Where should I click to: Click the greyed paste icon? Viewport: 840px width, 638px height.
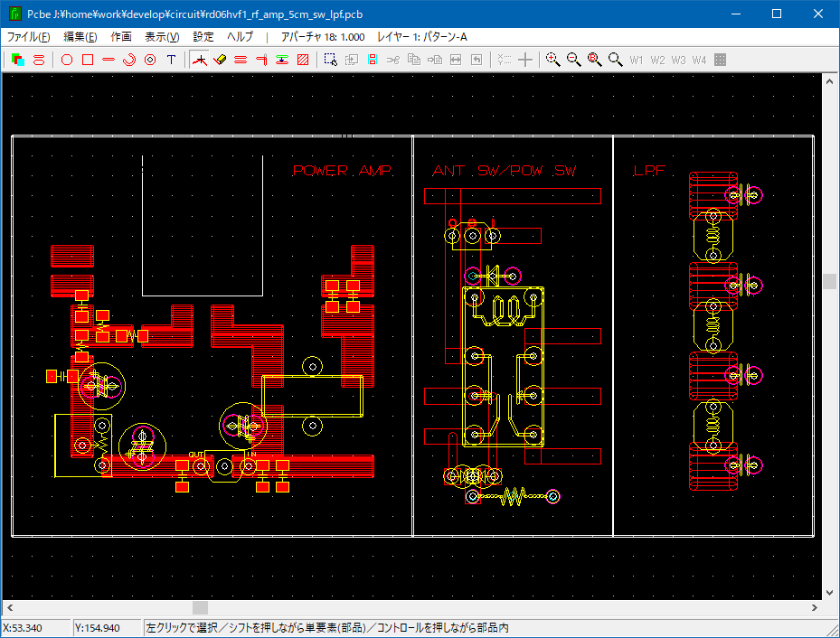(x=435, y=60)
